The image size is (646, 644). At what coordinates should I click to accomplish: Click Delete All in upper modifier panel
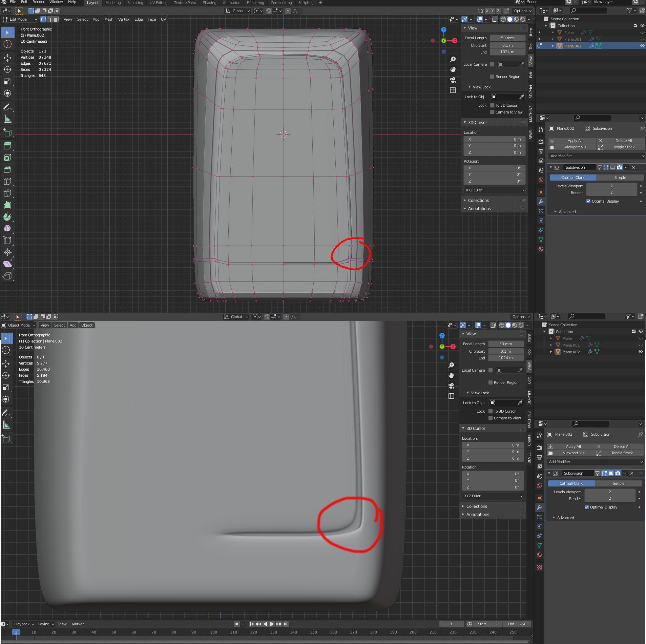[x=621, y=141]
